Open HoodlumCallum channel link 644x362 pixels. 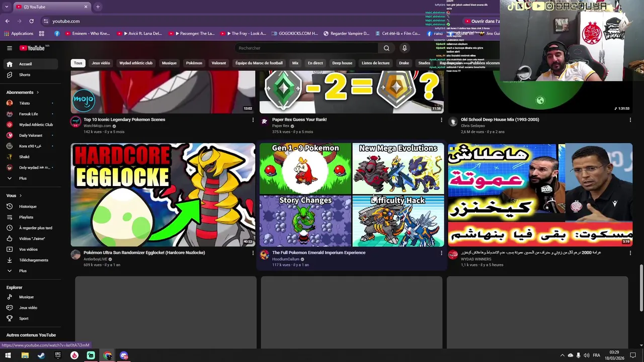(x=286, y=259)
